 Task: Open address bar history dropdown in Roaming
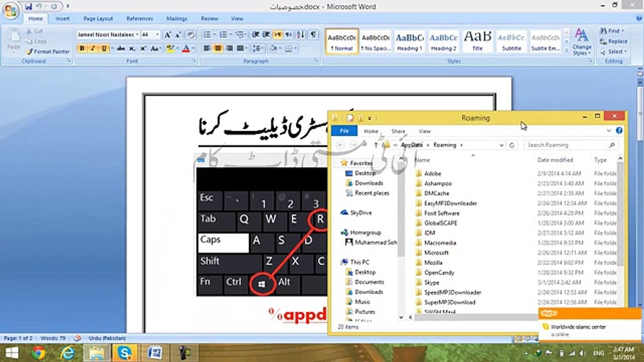(x=501, y=145)
